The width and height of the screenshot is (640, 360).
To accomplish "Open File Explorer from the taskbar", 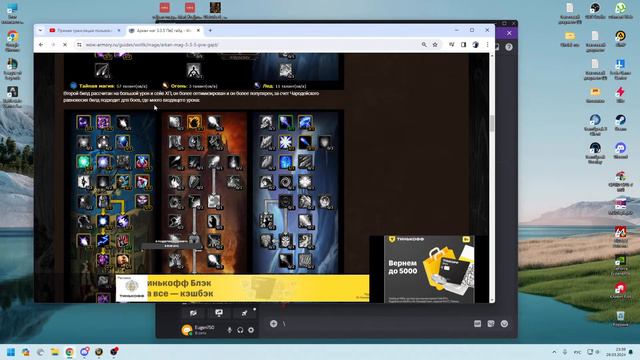I will (55, 352).
